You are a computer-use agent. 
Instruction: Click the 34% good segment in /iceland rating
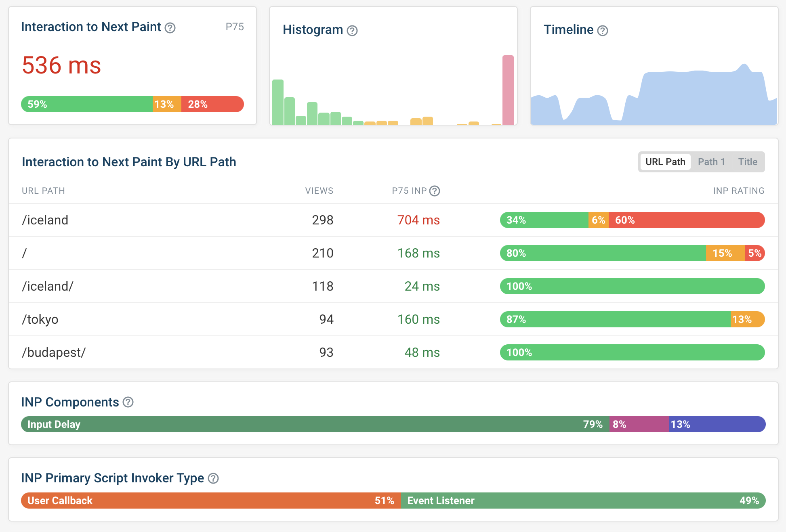(x=544, y=220)
